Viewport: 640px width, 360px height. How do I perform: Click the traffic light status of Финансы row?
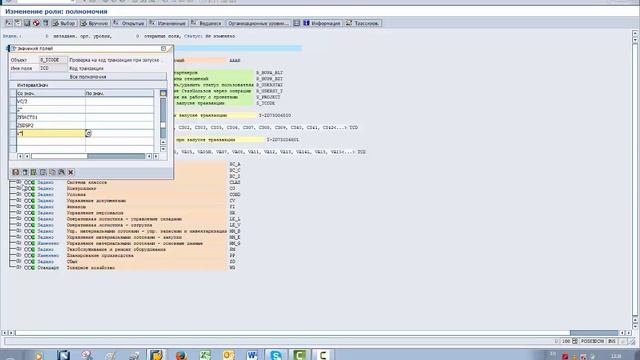coord(29,207)
